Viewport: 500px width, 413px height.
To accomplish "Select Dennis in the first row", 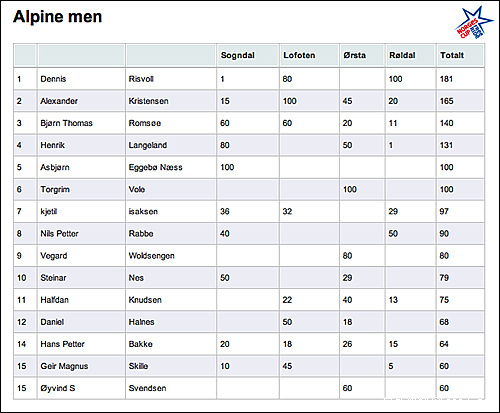I will point(53,79).
